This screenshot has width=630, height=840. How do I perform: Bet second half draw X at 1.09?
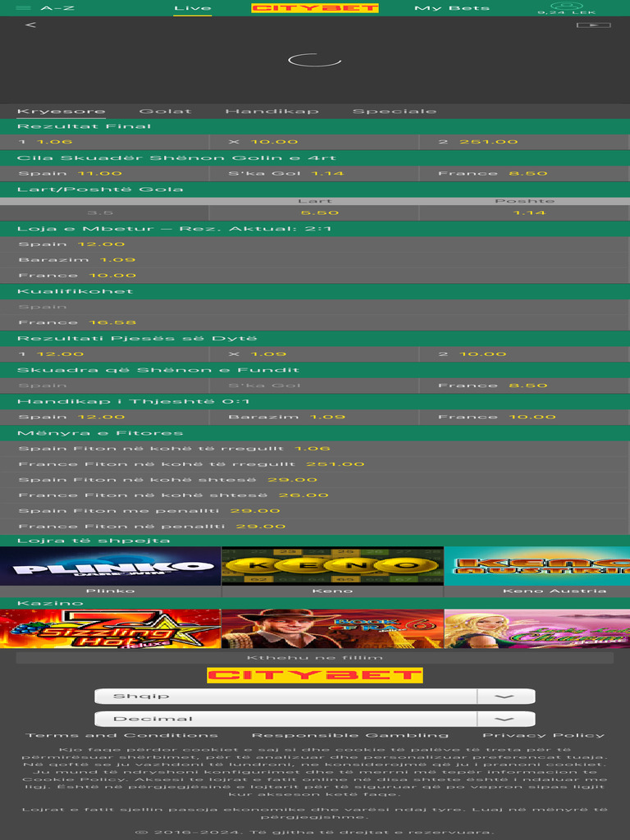click(x=314, y=354)
